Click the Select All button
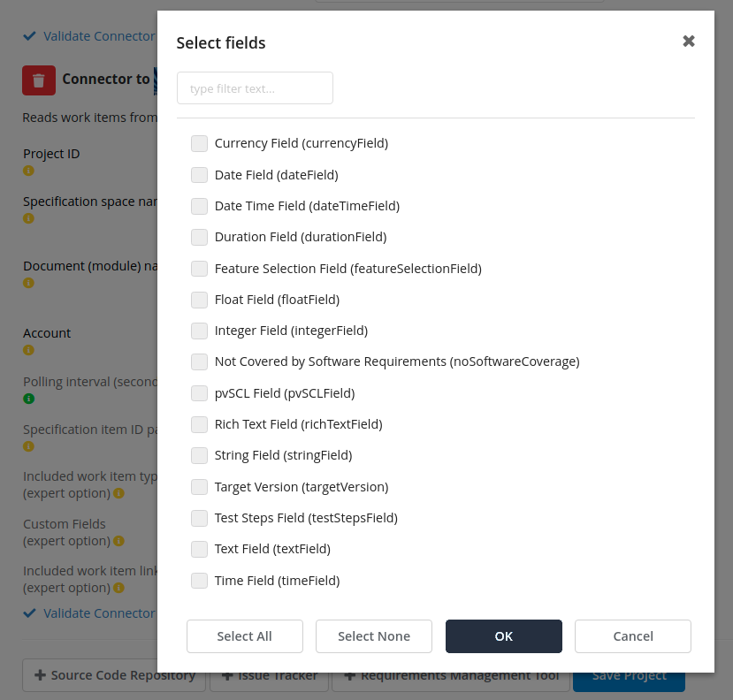The image size is (733, 700). 245,636
